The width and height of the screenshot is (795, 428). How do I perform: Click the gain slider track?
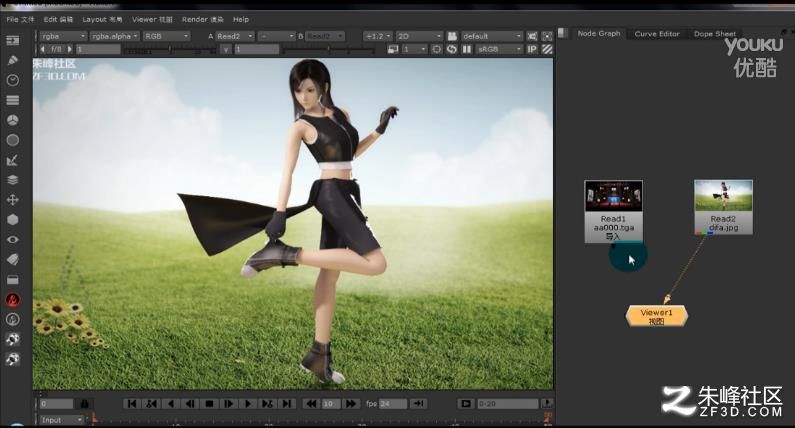coord(170,50)
